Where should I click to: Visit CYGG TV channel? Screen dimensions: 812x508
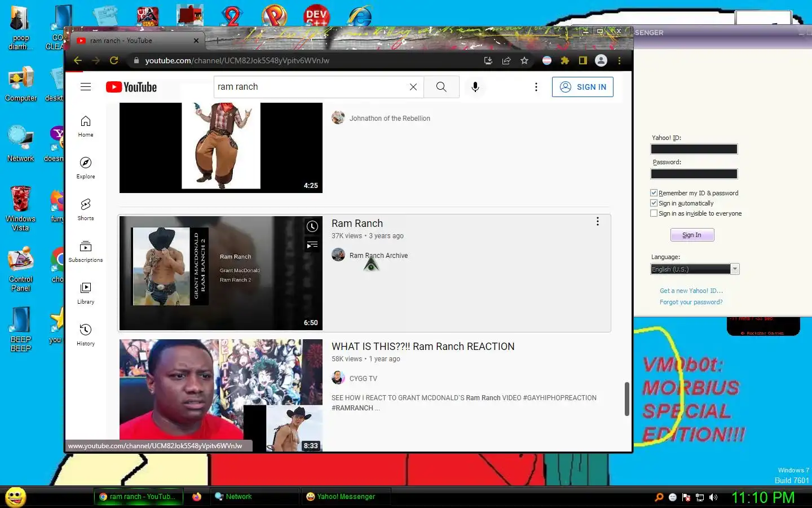click(x=363, y=379)
